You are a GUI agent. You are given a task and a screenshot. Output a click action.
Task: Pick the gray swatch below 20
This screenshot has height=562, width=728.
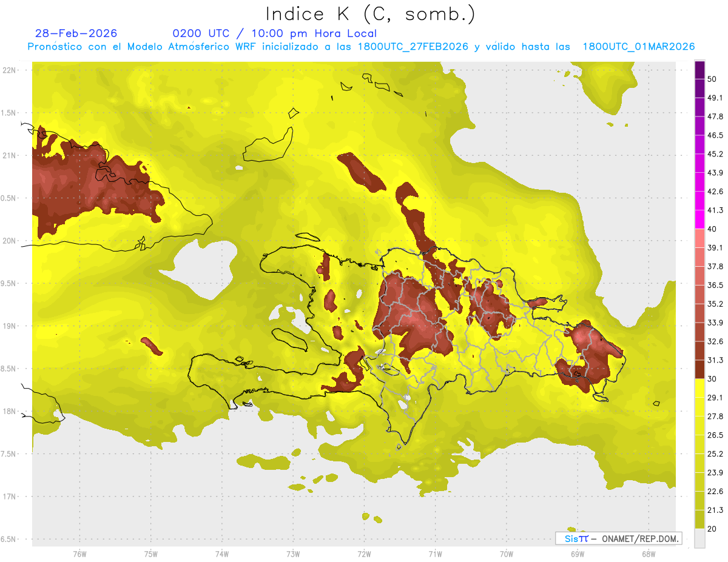699,538
